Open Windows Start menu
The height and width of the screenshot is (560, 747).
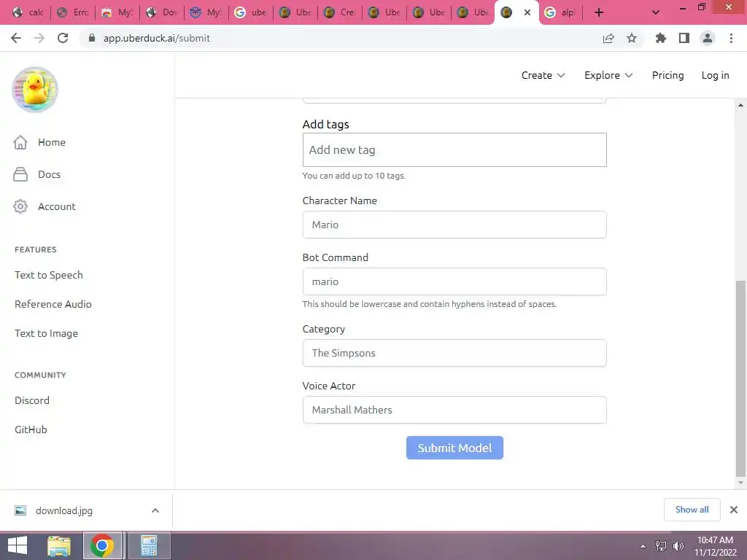pos(18,545)
